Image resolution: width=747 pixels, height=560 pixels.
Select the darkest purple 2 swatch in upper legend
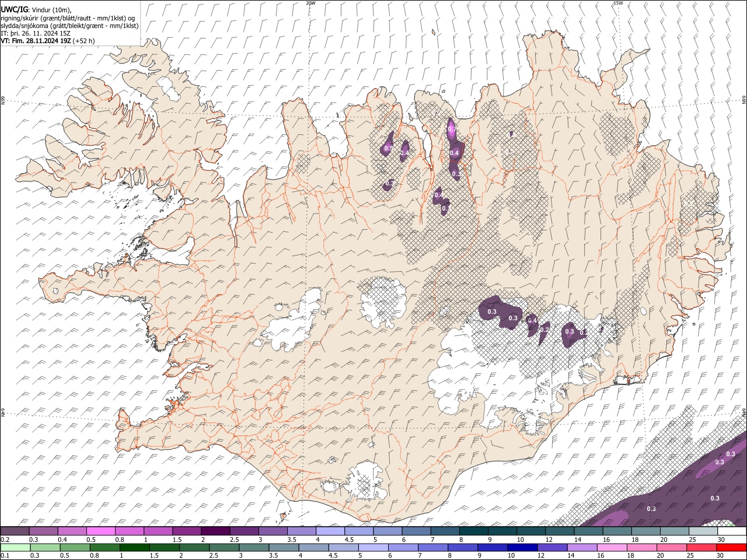(215, 531)
